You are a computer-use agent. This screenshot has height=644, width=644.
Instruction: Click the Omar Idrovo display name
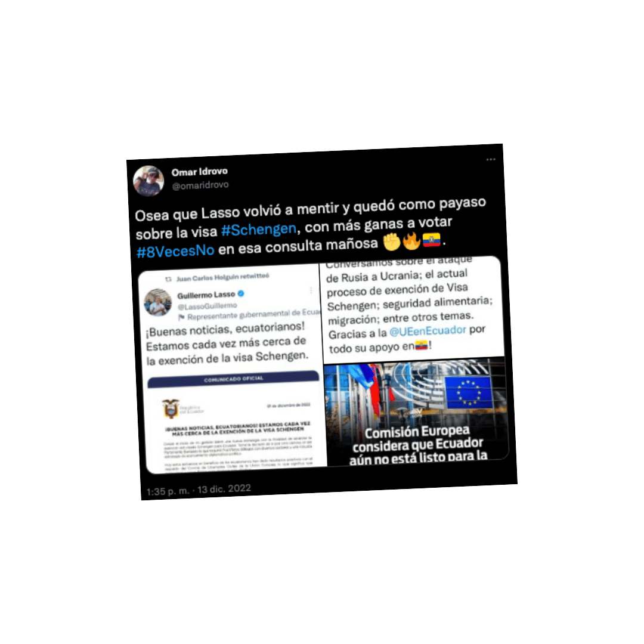pyautogui.click(x=200, y=172)
